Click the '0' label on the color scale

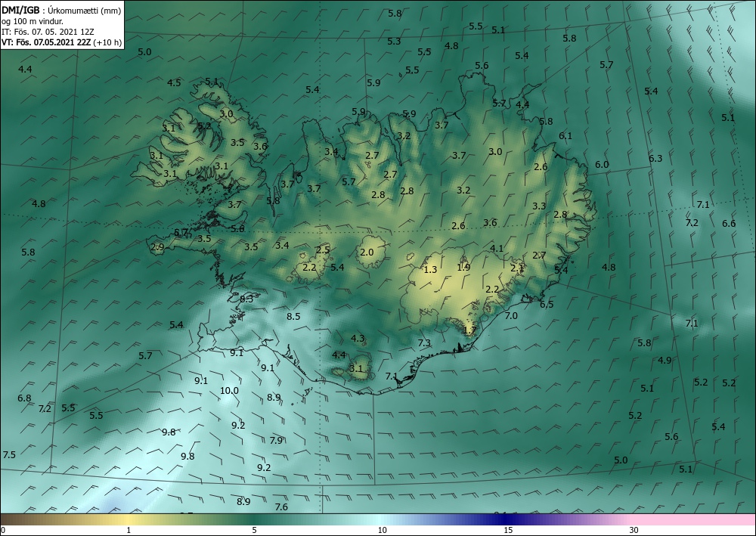(3, 530)
